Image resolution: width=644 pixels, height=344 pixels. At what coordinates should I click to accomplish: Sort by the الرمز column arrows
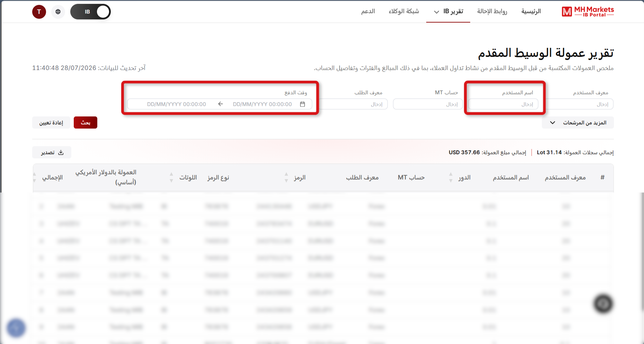click(286, 177)
